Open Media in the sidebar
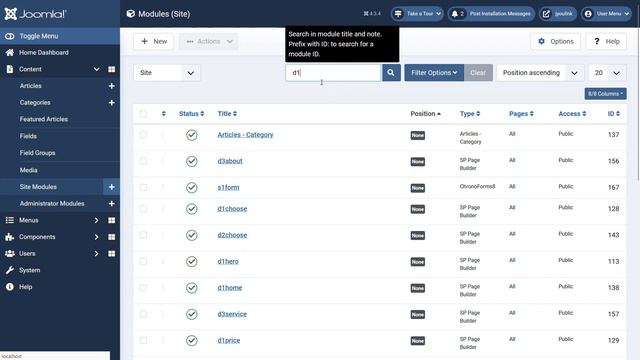Viewport: 640px width, 360px height. click(x=29, y=170)
